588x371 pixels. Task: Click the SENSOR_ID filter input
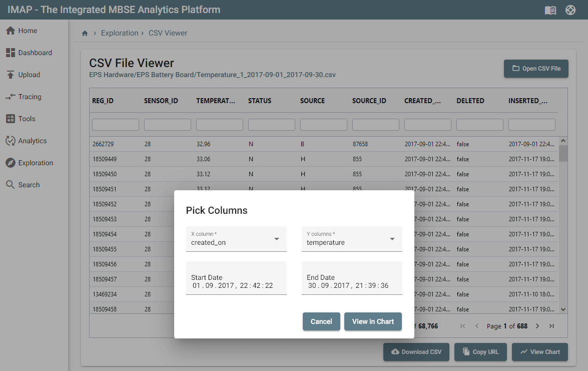tap(168, 125)
